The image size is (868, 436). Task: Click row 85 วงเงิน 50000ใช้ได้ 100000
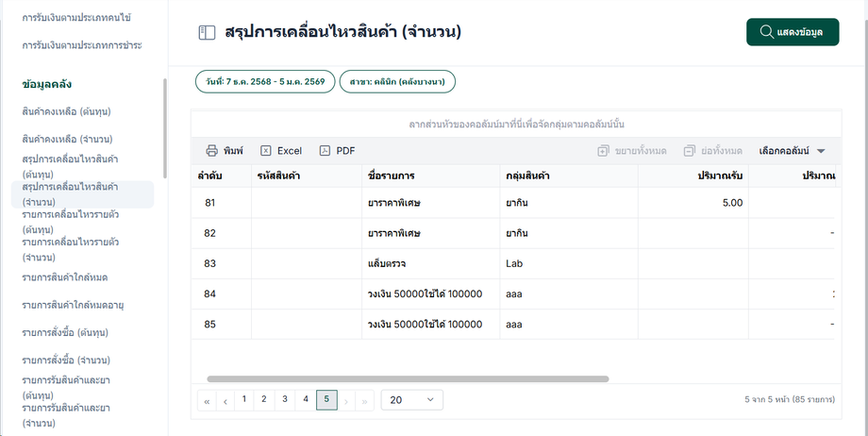tap(426, 324)
